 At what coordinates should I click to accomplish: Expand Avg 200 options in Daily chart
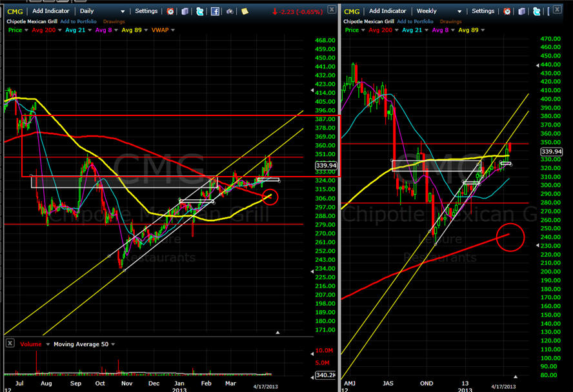[x=59, y=30]
